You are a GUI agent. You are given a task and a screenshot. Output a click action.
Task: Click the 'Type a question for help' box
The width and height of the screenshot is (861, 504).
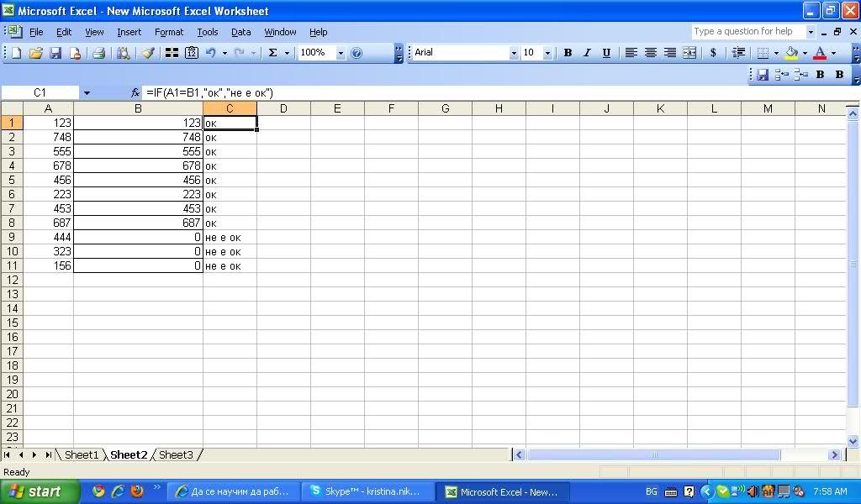point(747,32)
